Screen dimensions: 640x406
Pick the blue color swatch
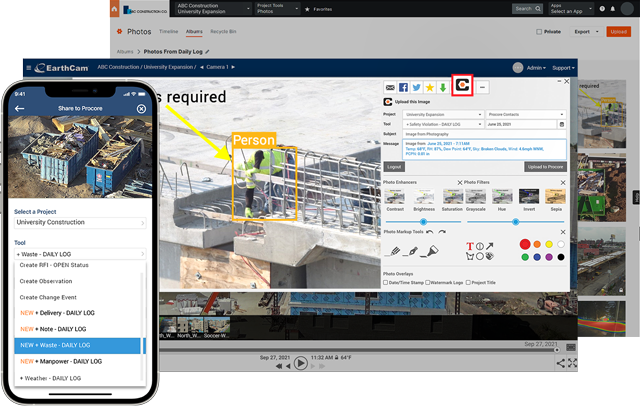537,257
